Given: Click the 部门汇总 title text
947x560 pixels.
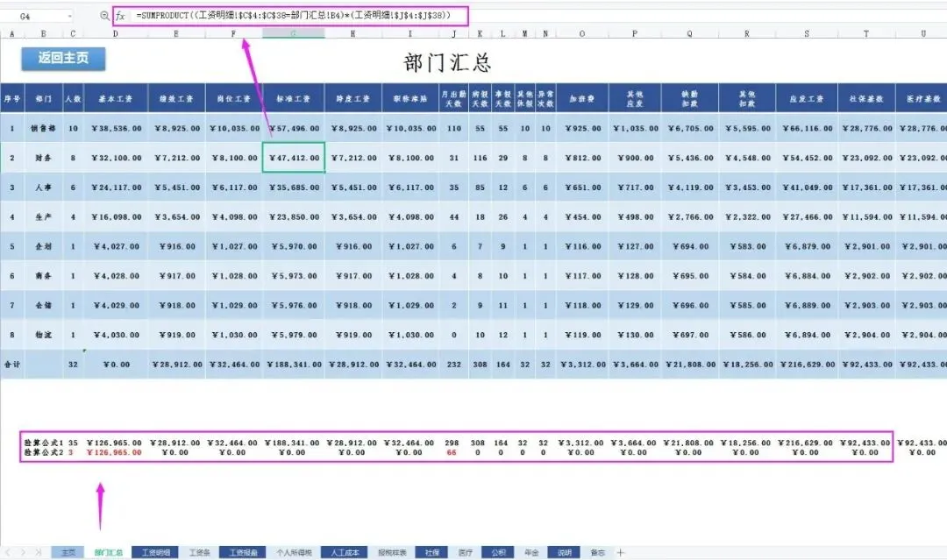Looking at the screenshot, I should tap(447, 62).
